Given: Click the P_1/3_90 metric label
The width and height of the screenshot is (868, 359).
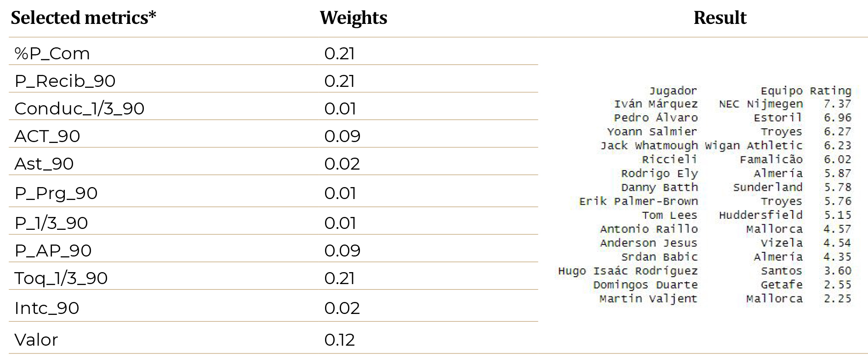Looking at the screenshot, I should coord(51,223).
